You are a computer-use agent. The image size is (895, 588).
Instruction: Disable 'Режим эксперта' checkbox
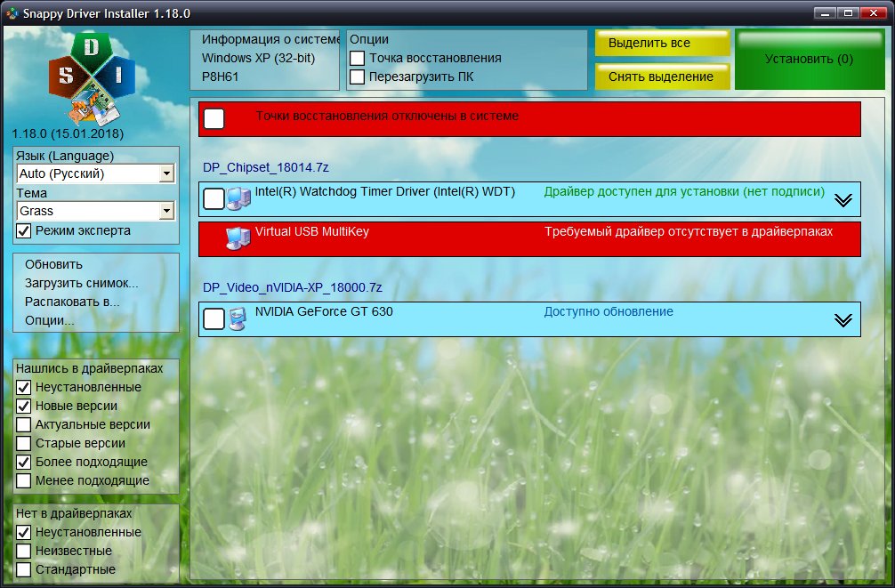point(24,231)
